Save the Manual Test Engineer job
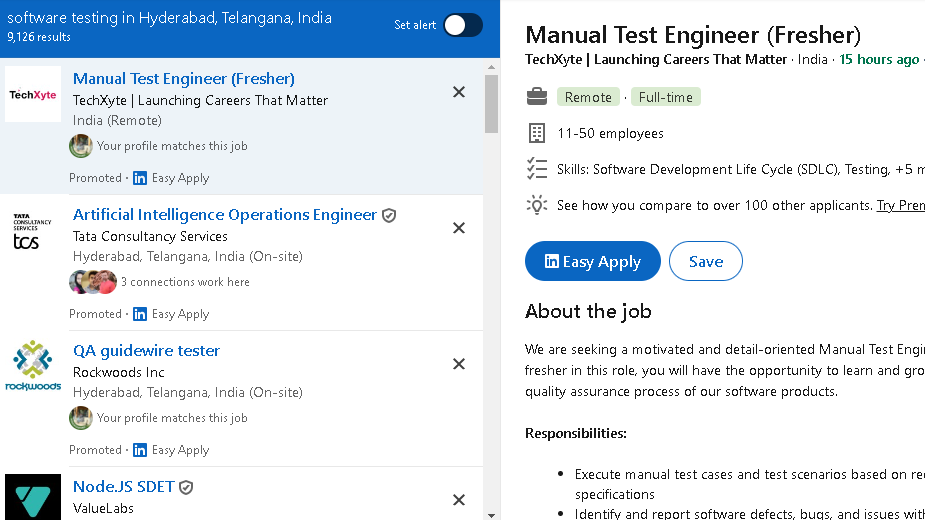 706,261
